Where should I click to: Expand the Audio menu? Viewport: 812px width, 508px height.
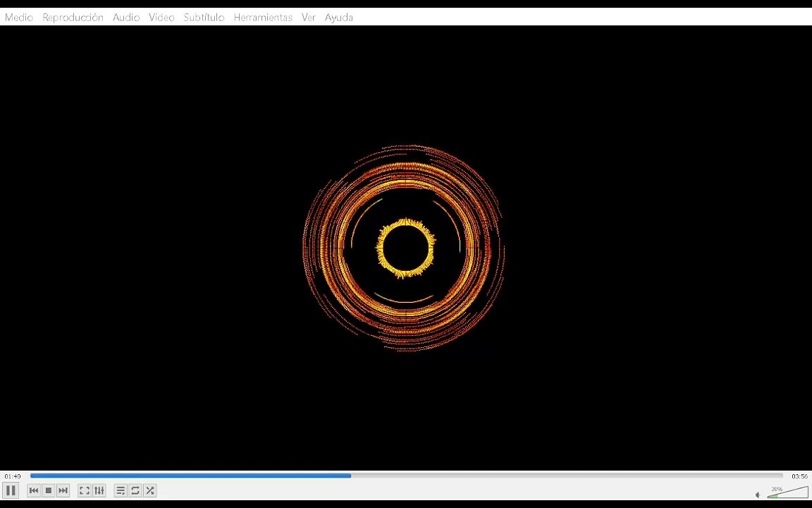(x=126, y=17)
